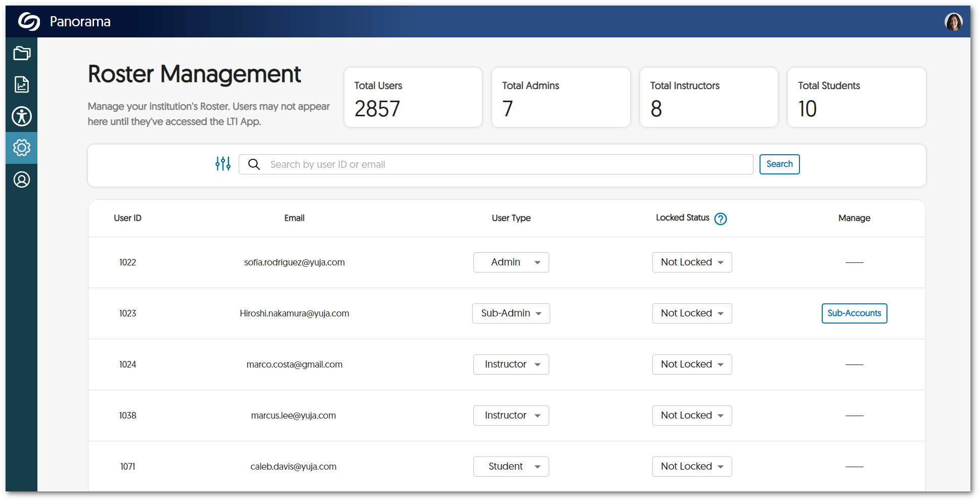Screen dimensions: 980x501
Task: Click the user account sidebar icon
Action: 22,179
